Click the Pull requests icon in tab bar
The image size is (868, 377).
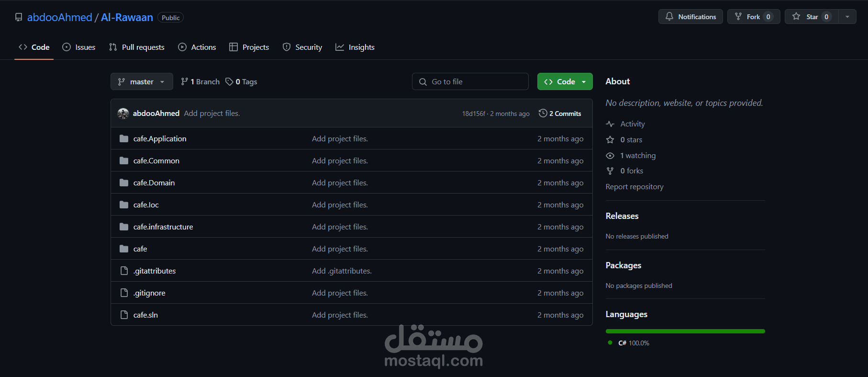point(113,47)
